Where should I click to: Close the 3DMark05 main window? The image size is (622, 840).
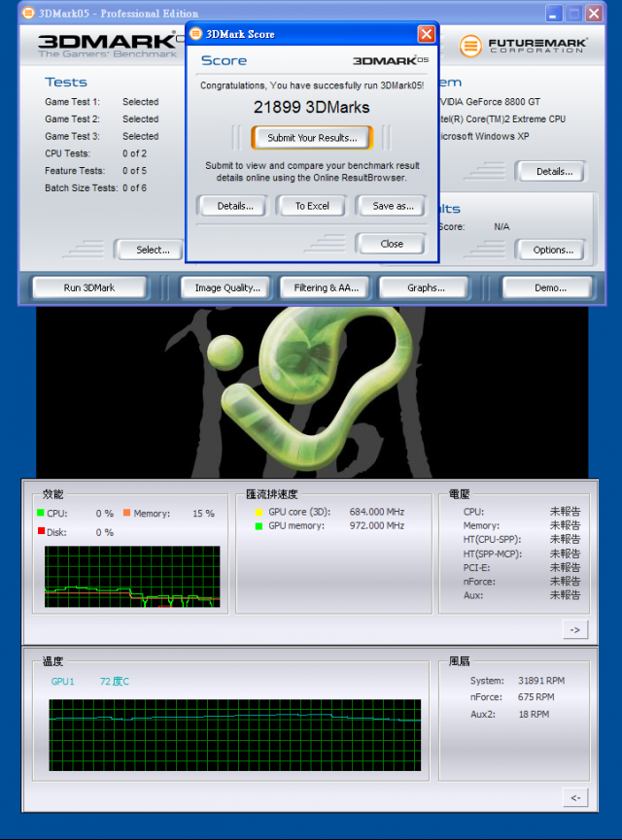(594, 14)
